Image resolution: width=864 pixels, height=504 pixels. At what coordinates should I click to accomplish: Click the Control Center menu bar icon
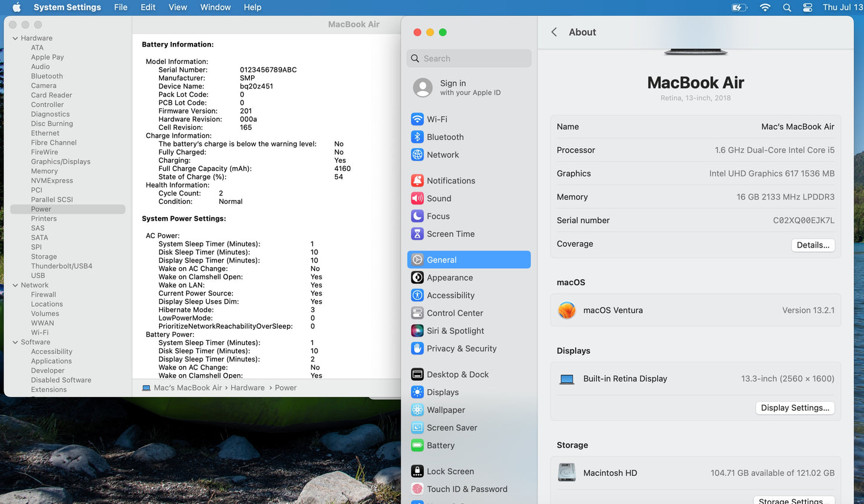point(807,7)
